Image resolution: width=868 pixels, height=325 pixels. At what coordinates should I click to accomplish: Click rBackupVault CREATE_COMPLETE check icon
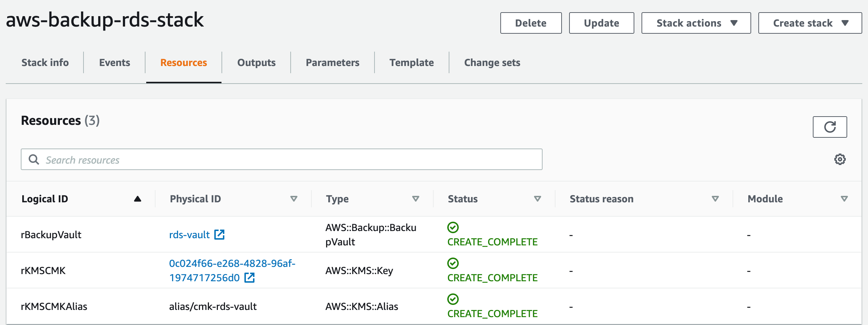pos(453,227)
